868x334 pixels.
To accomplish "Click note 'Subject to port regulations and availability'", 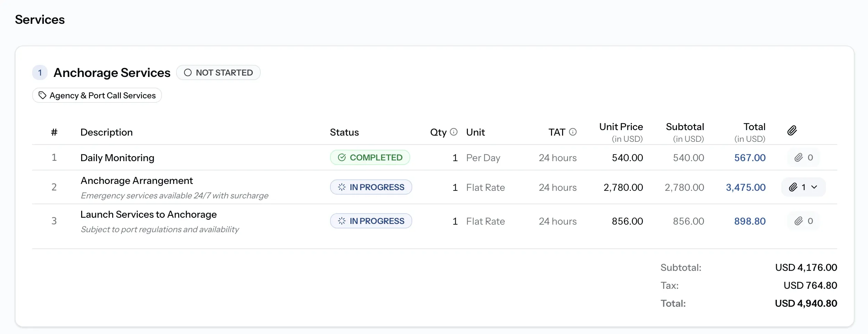I will pos(160,229).
